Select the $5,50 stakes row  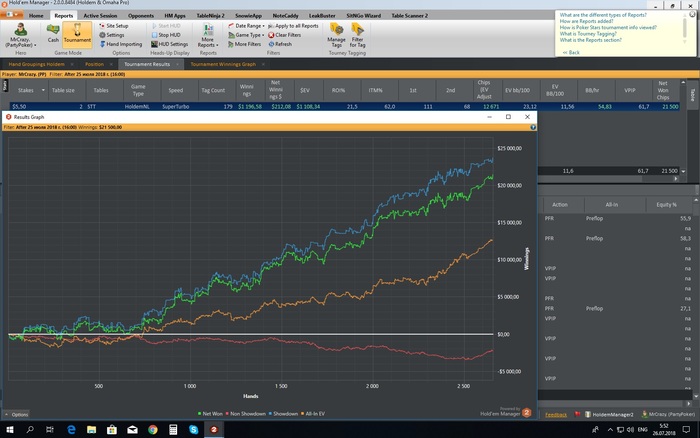tap(345, 107)
